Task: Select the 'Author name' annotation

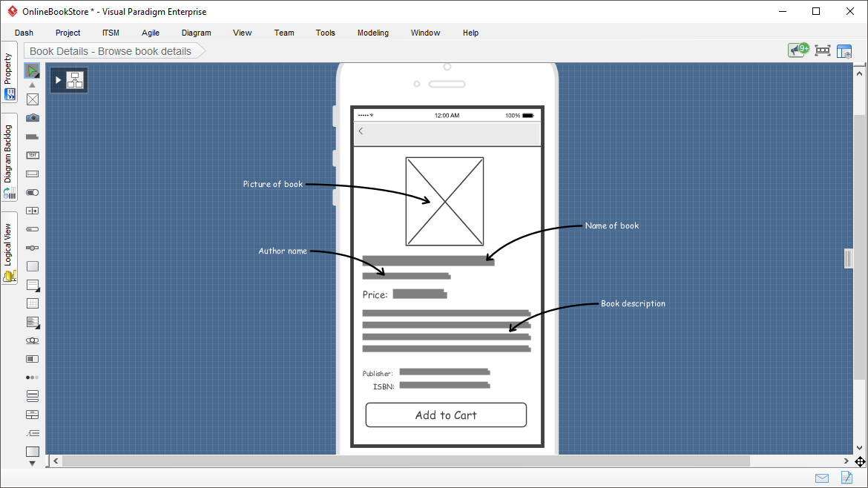Action: tap(283, 251)
